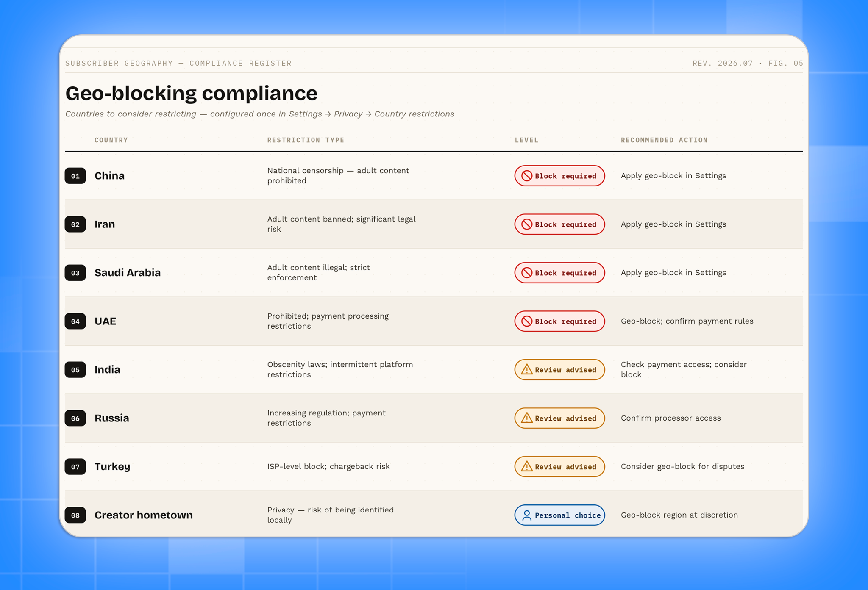Click the block icon in Saudi Arabia's badge
The image size is (868, 590).
tap(526, 273)
